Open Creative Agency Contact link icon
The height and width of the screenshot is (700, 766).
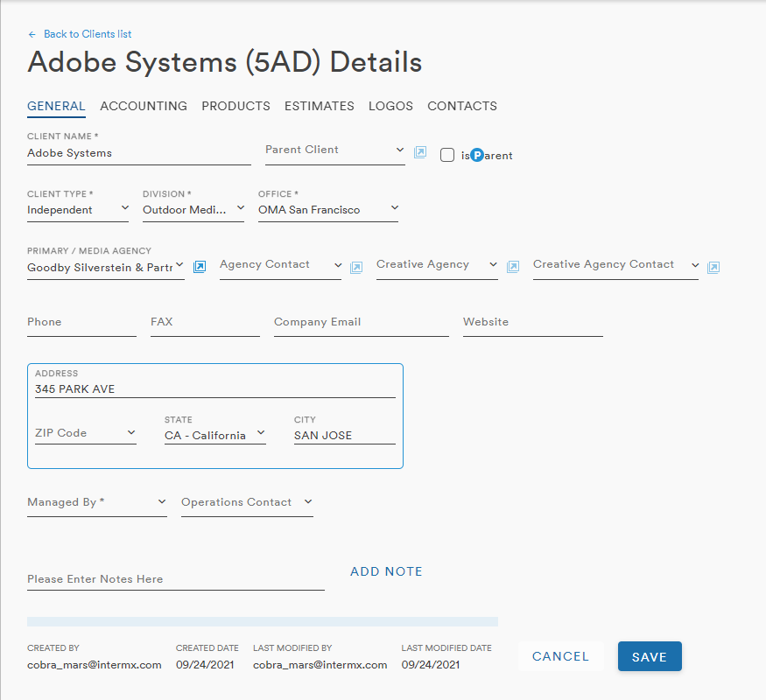tap(713, 267)
